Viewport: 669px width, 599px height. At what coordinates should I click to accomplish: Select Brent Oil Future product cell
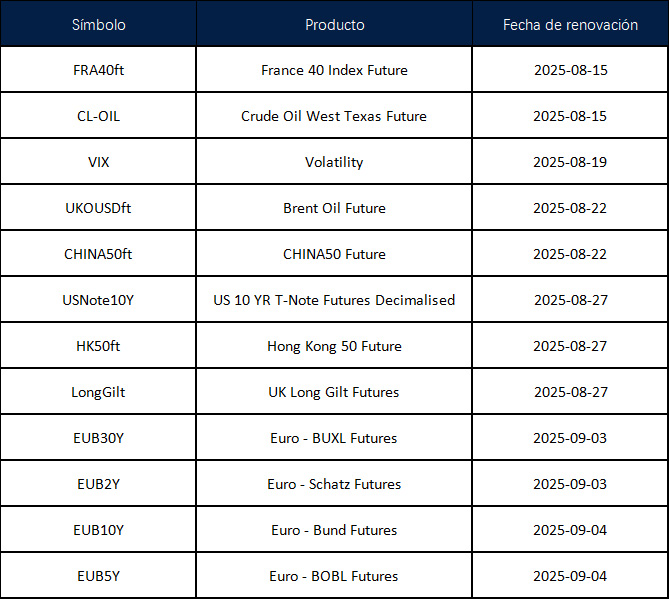click(x=334, y=208)
